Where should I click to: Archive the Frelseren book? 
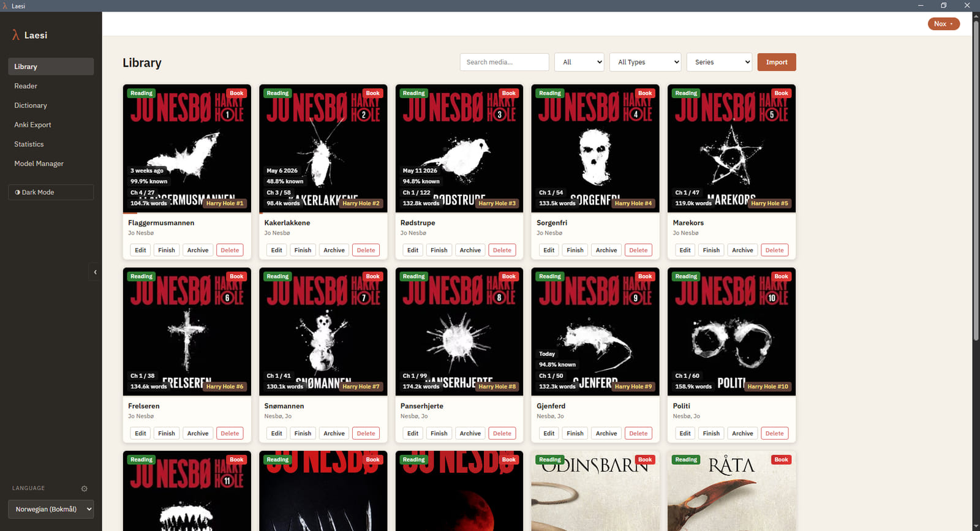pos(198,433)
